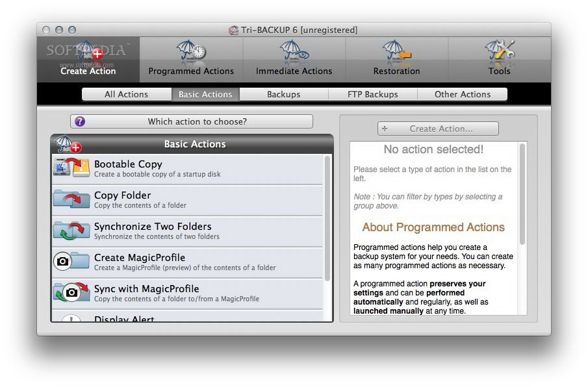Screen dimensions: 588x387
Task: Click Which action to choose? button
Action: [x=192, y=121]
